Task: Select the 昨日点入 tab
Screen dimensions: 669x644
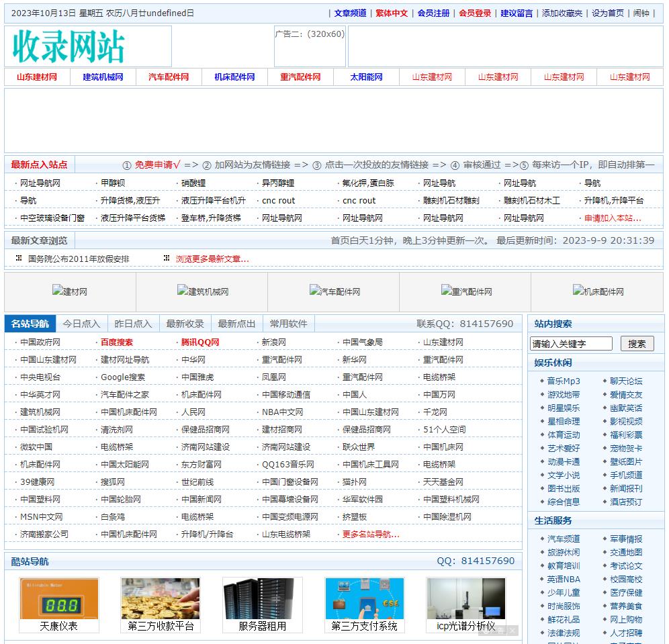Action: point(134,324)
